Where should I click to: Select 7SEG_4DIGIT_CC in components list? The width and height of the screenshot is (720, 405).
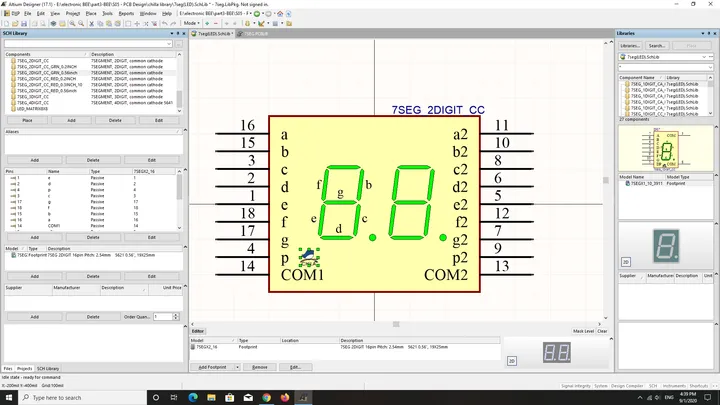click(92, 103)
